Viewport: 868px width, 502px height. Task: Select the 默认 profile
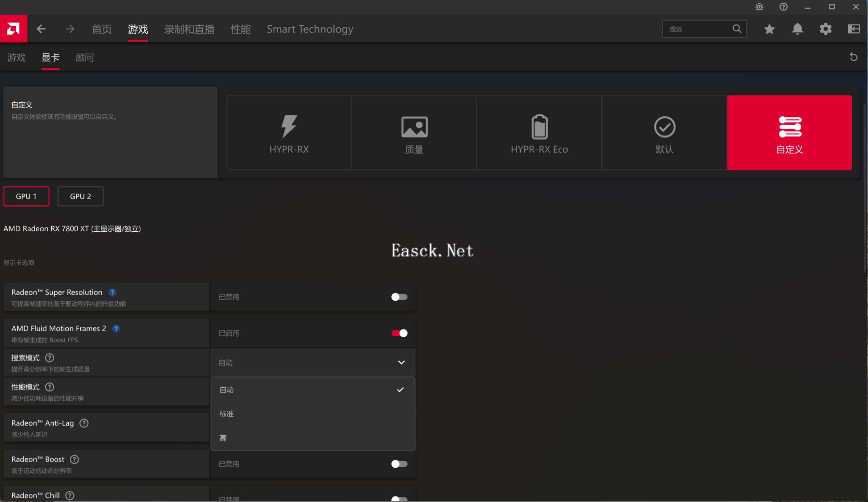[664, 133]
